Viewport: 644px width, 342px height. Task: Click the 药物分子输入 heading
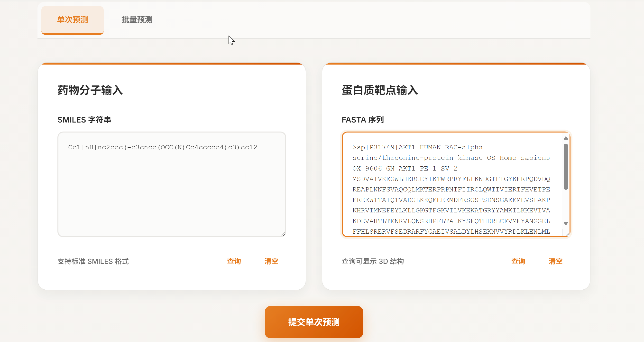[90, 90]
